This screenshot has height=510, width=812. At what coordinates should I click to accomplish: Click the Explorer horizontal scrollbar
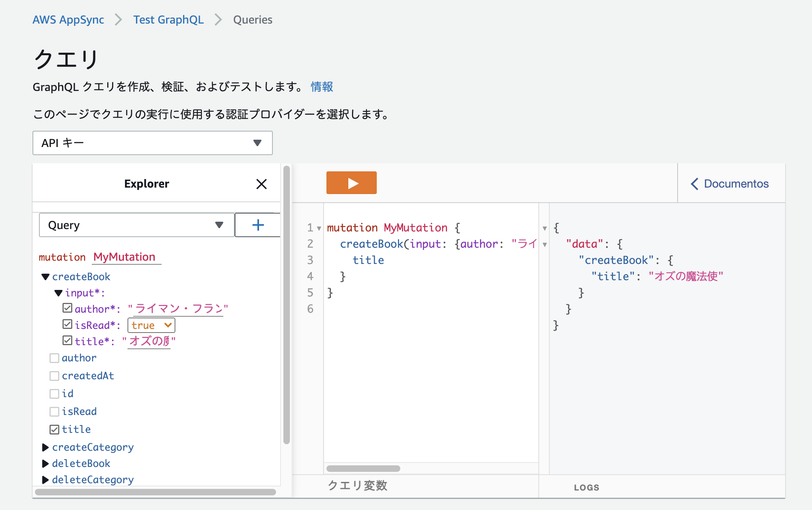point(155,492)
